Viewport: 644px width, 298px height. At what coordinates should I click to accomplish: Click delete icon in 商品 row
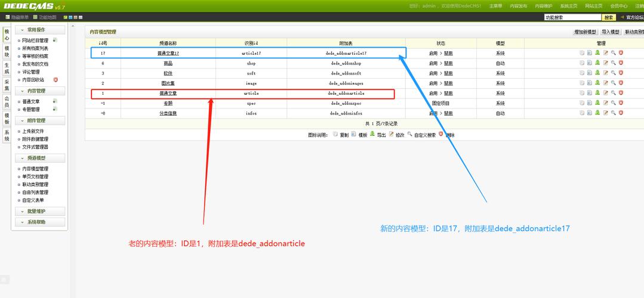[x=621, y=63]
